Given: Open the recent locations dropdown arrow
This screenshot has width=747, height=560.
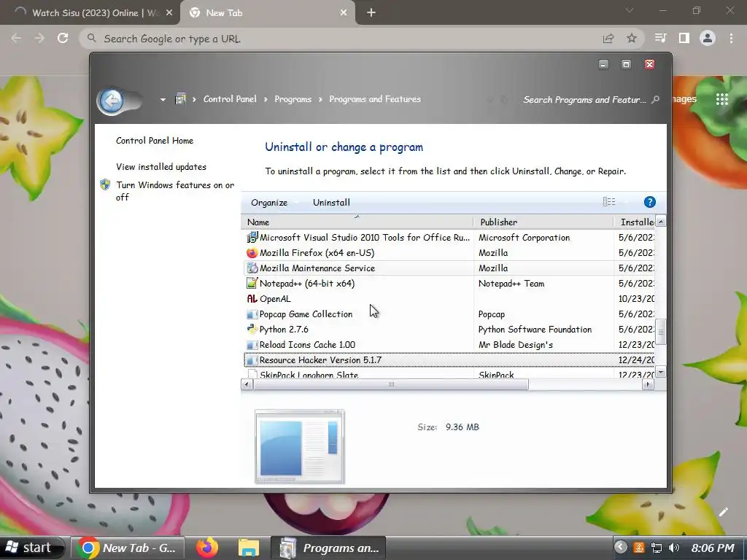Looking at the screenshot, I should point(163,99).
